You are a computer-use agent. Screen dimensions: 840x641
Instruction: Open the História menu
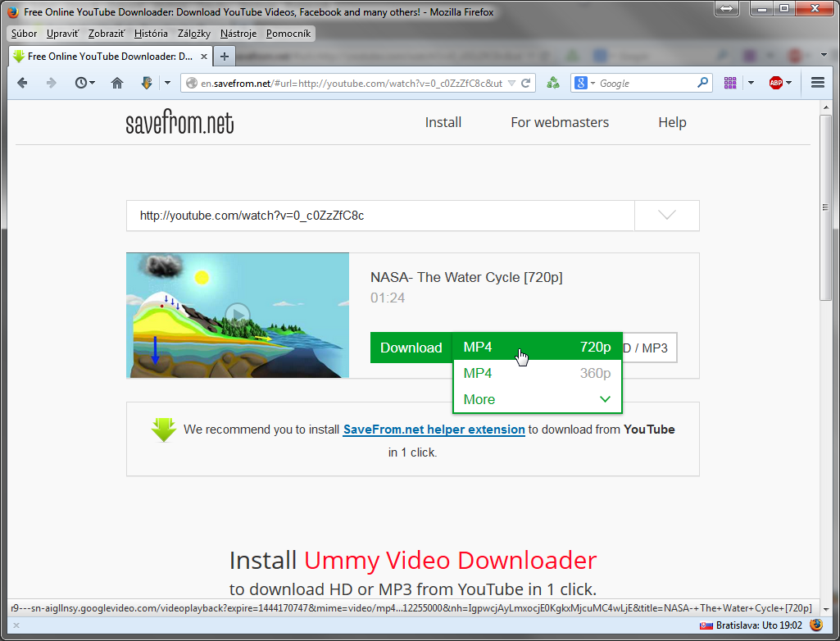tap(151, 34)
